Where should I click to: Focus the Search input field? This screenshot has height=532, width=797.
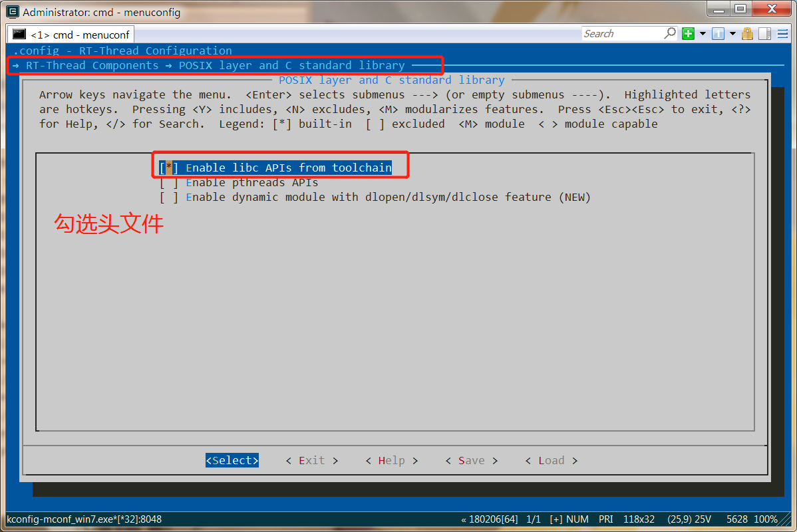click(622, 33)
